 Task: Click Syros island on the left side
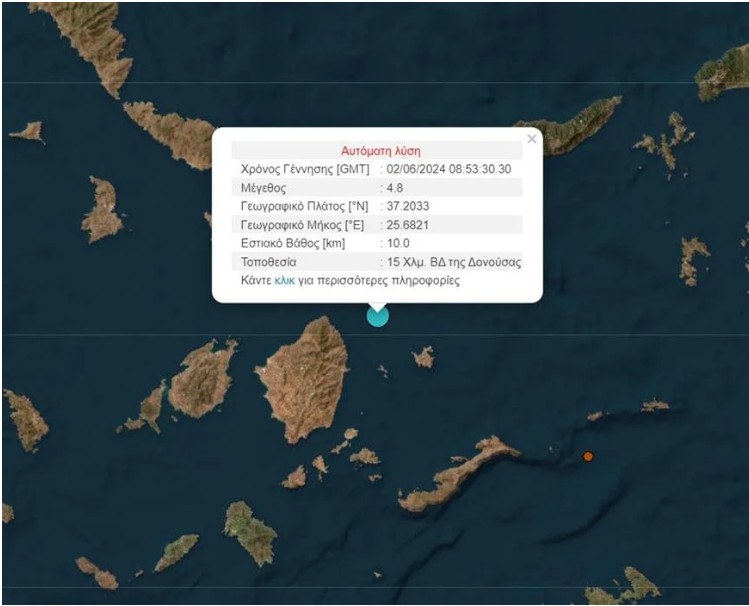[102, 210]
